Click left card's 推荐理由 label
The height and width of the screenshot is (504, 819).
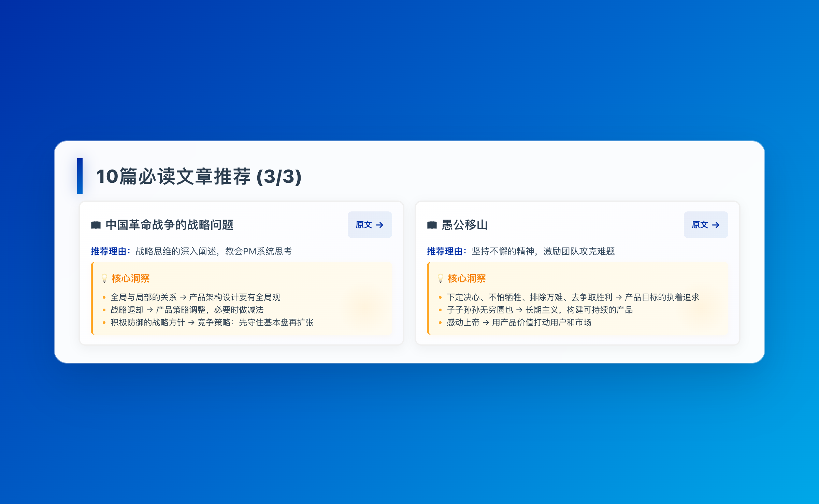110,252
